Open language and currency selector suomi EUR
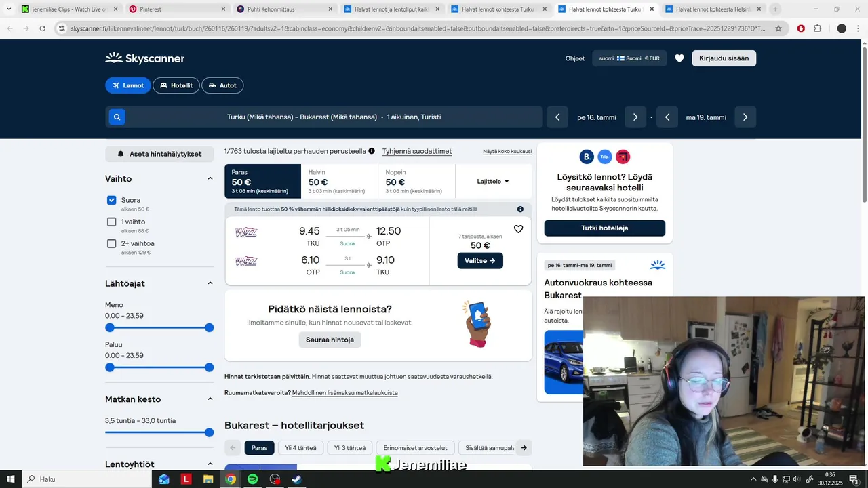 pyautogui.click(x=629, y=58)
